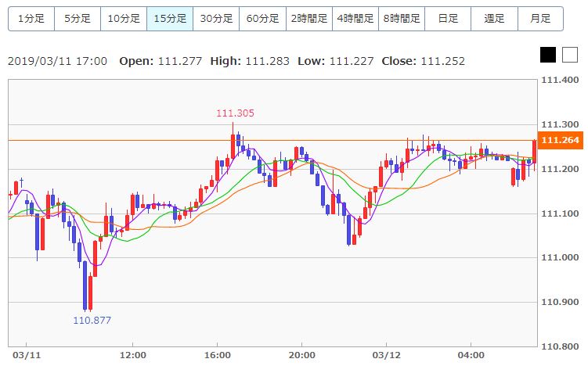588x366 pixels.
Task: Choose the 10分足 chart interval
Action: [x=124, y=18]
